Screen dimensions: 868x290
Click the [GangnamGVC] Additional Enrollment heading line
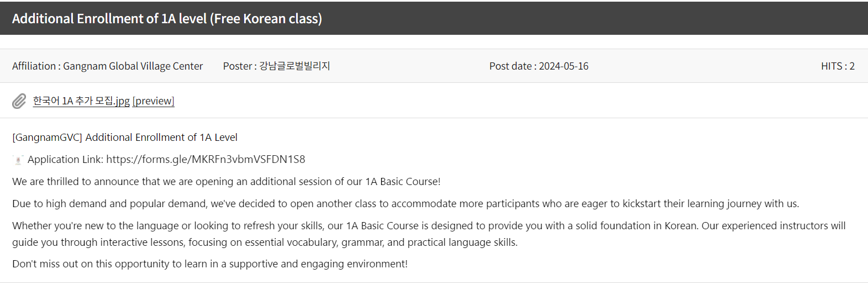point(125,138)
